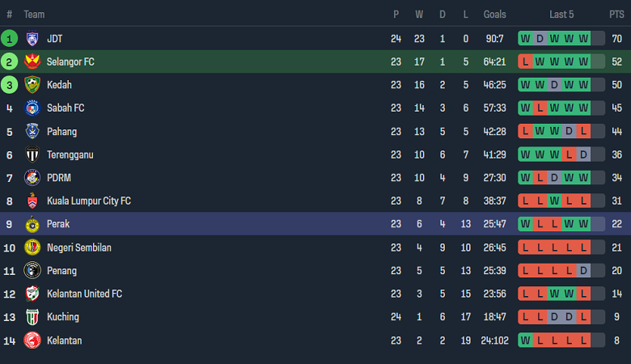The image size is (631, 364).
Task: Open the Kuala Lumpur City FC team link
Action: [88, 201]
